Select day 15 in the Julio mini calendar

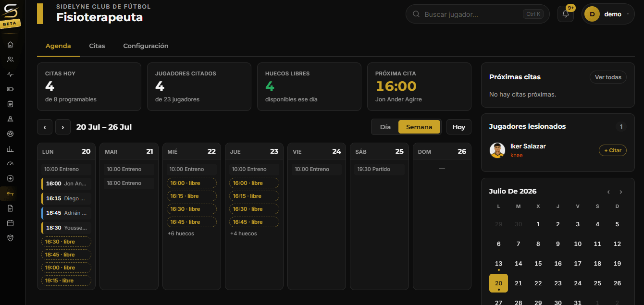click(538, 263)
